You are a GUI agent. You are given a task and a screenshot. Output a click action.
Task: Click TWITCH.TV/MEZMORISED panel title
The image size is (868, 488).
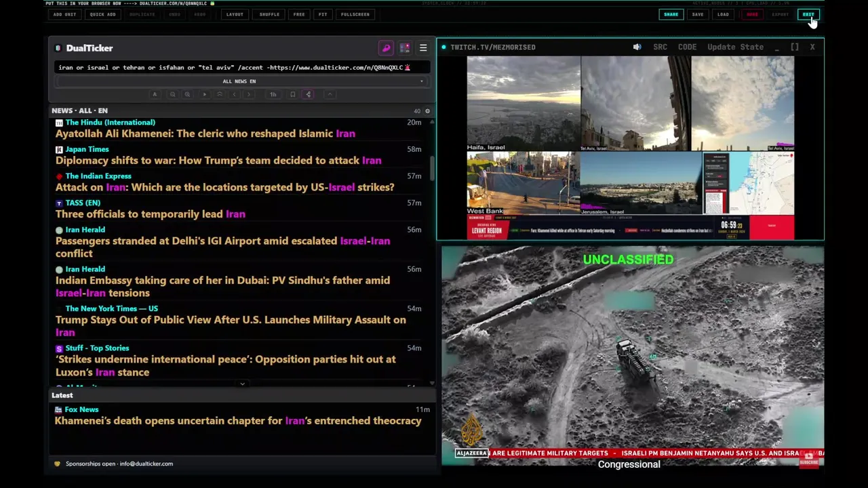(493, 47)
